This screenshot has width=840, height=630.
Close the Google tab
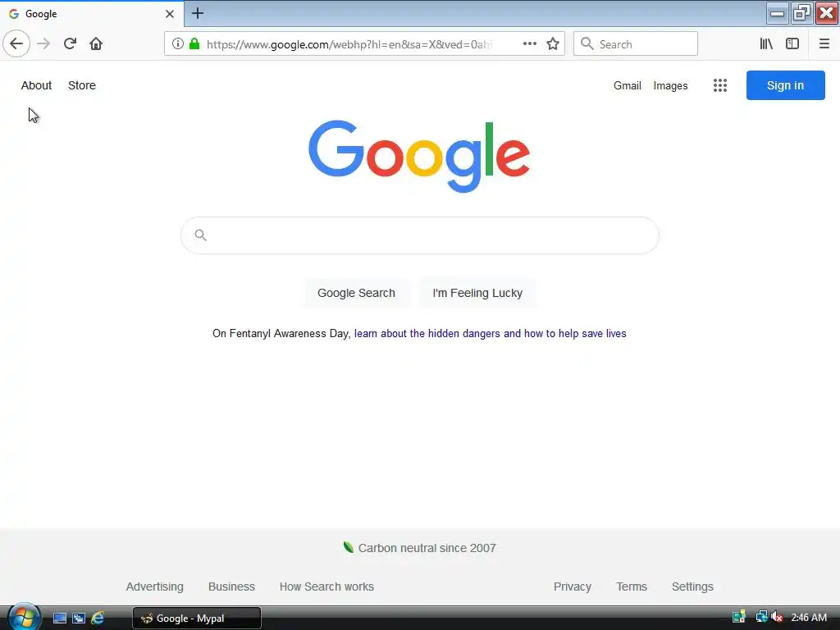(169, 14)
